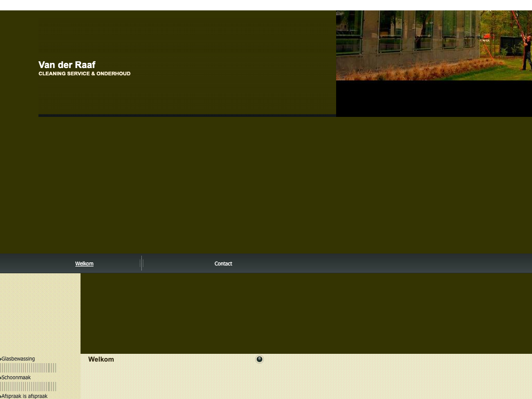This screenshot has height=399, width=532.
Task: Go to the Contact page in navigation bar
Action: click(x=223, y=264)
